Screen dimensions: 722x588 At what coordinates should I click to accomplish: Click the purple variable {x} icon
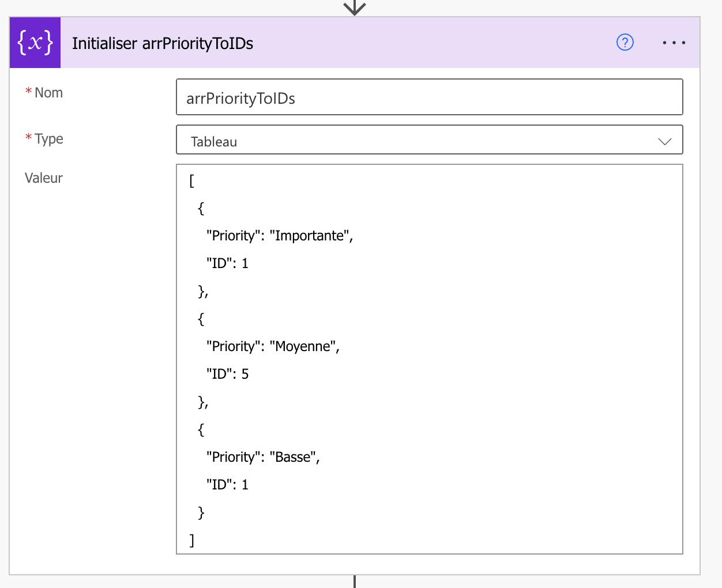tap(35, 43)
